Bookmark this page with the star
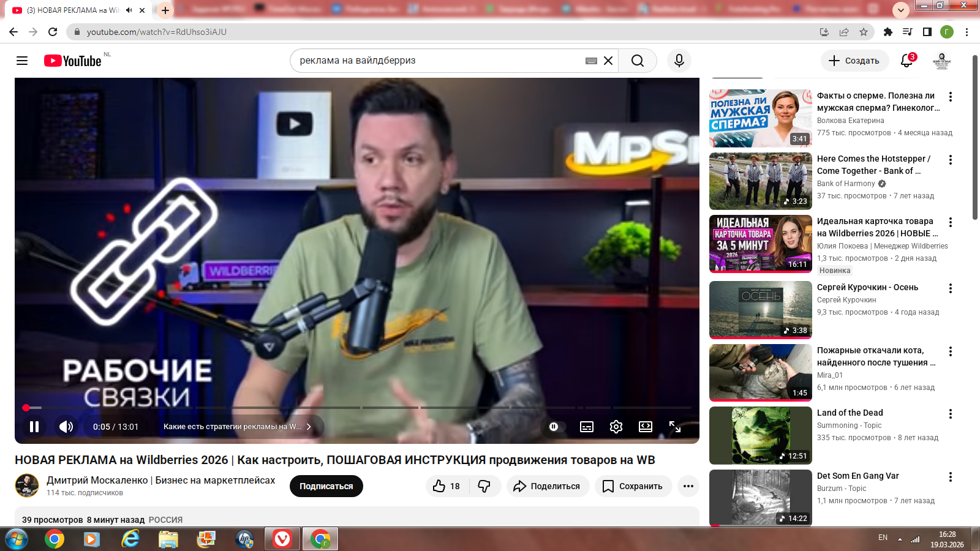The width and height of the screenshot is (980, 551). (864, 32)
